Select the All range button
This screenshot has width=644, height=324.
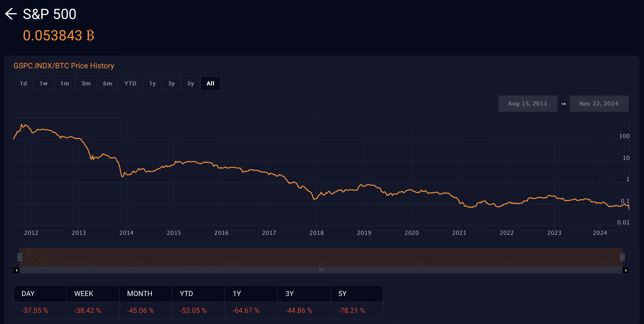point(210,83)
